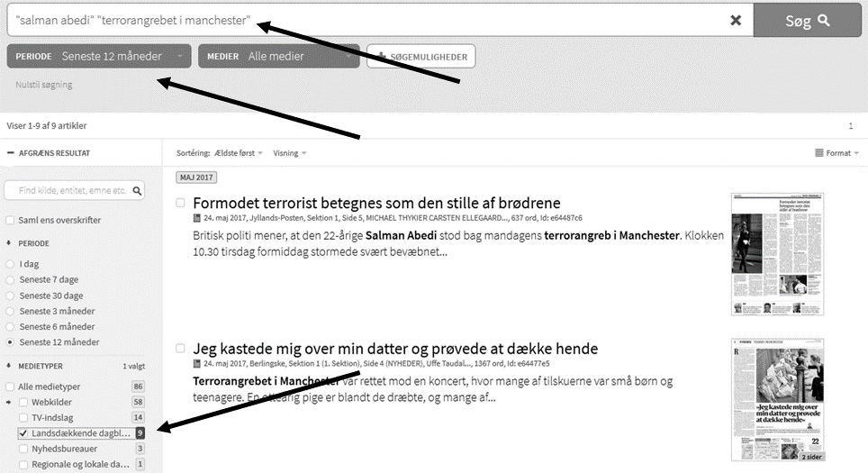Click the 3 count badge for Nyhedsbureauer

coord(140,449)
